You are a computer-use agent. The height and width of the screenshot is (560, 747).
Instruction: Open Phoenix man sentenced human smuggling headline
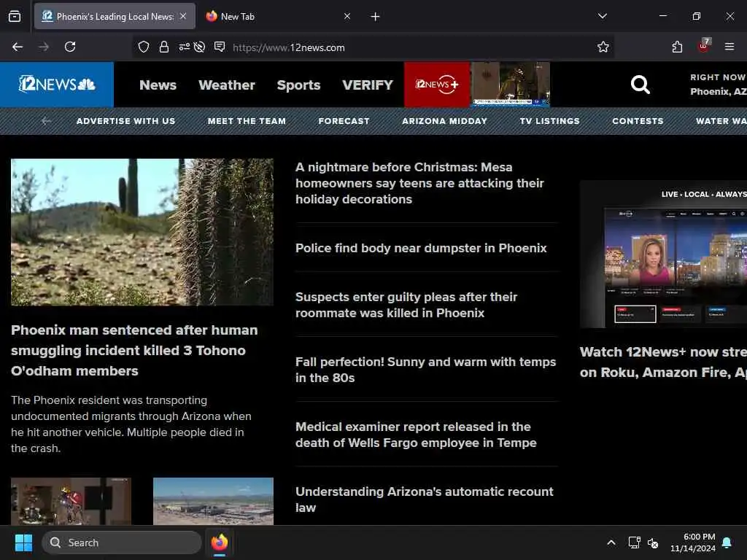[134, 350]
